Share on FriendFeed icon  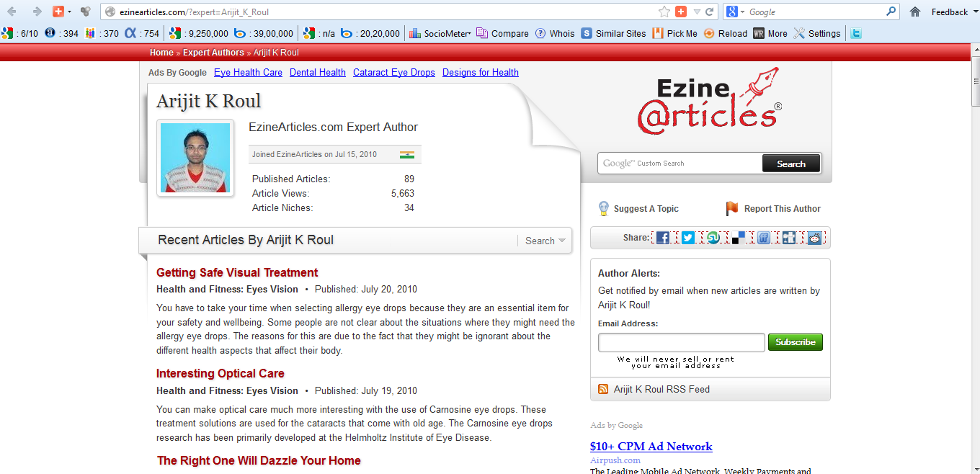(764, 238)
